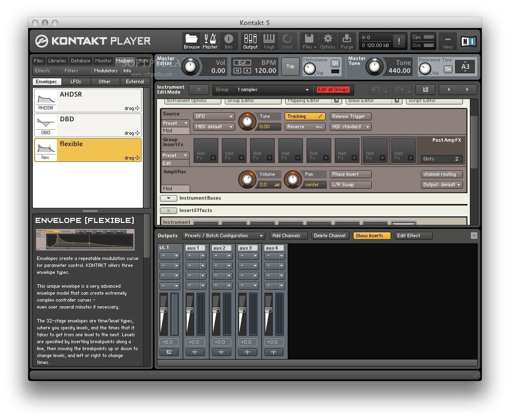Enable the Metronome On toggle
510x420 pixels.
(335, 63)
